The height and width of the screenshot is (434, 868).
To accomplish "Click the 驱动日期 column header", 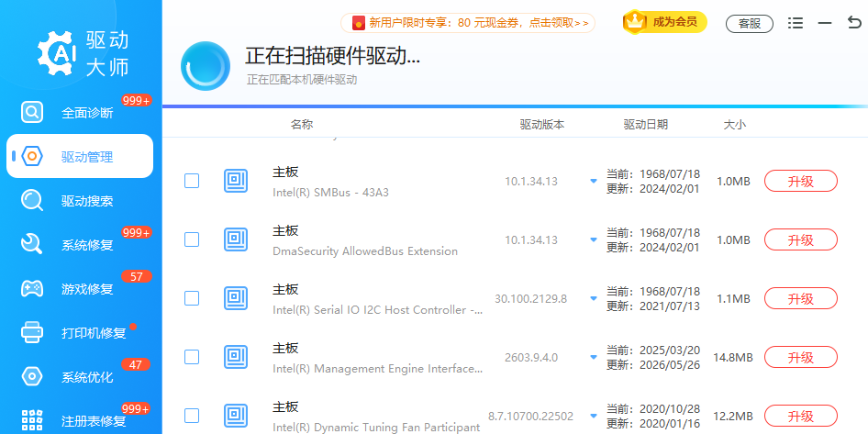I will click(645, 125).
